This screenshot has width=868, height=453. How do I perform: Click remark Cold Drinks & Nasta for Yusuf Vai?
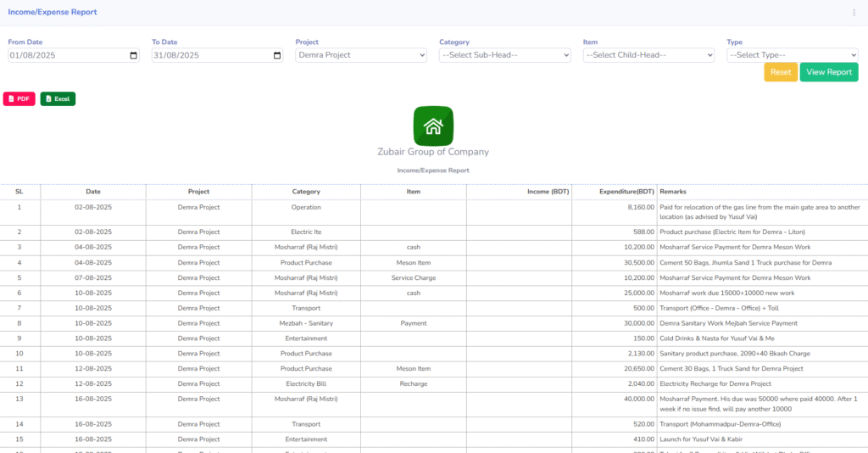[x=717, y=338]
